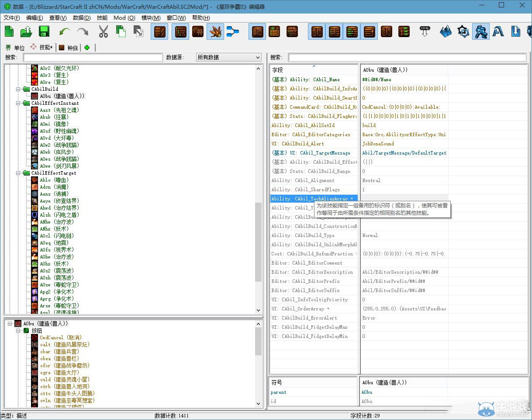Click the Undo arrow icon
The width and height of the screenshot is (532, 420).
pyautogui.click(x=65, y=31)
